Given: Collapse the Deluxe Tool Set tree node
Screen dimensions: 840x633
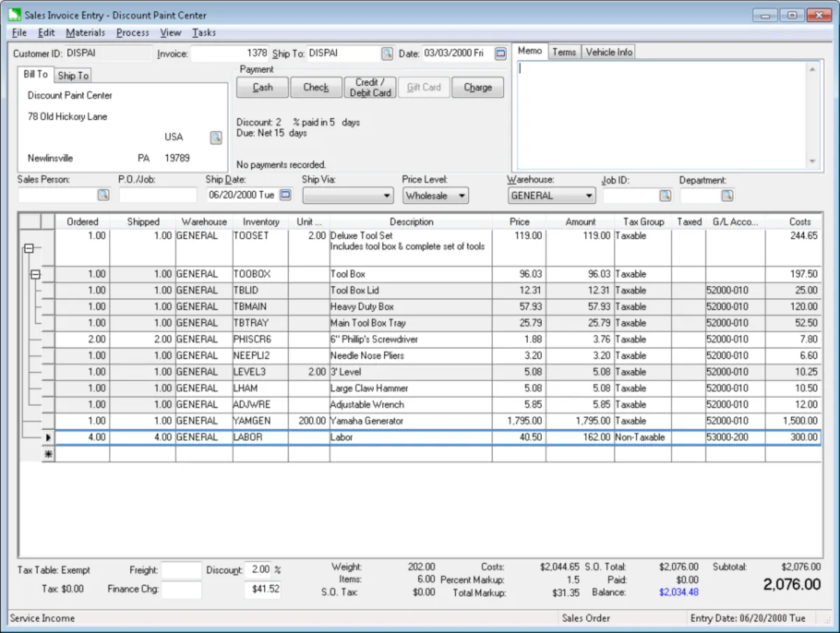Looking at the screenshot, I should tap(29, 248).
